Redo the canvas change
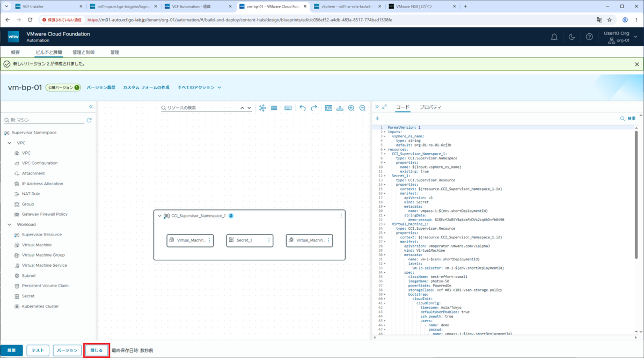644x358 pixels. [x=314, y=108]
